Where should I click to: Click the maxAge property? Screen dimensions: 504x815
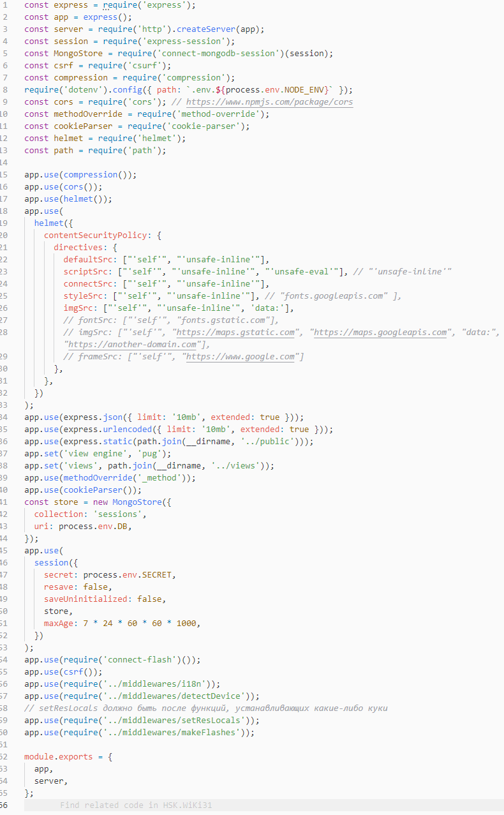(59, 623)
